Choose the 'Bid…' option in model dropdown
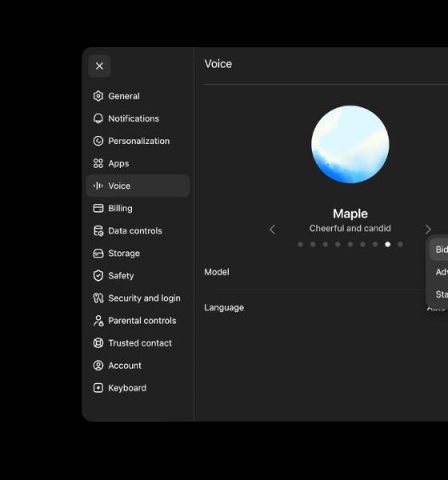Viewport: 448px width, 480px height. pos(439,250)
